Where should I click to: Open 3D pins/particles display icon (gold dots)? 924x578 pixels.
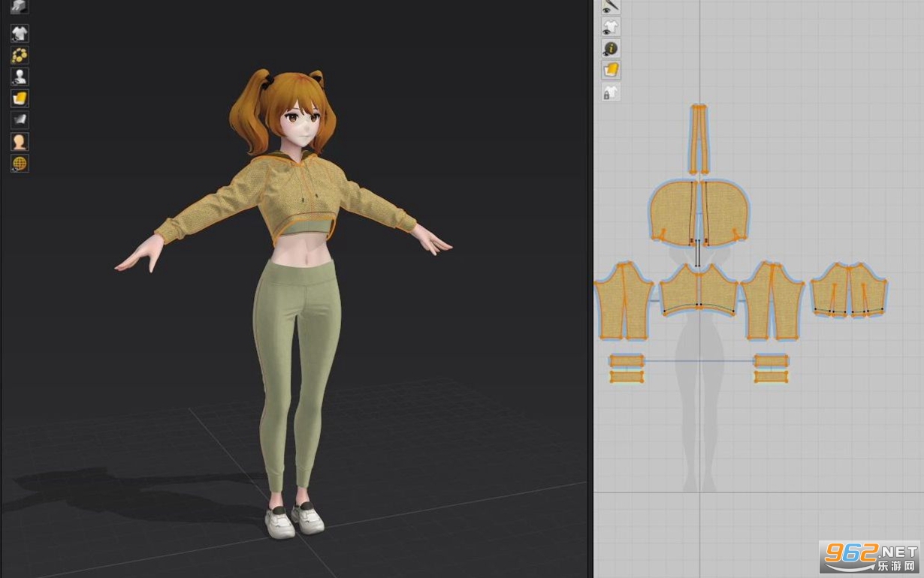(x=20, y=55)
